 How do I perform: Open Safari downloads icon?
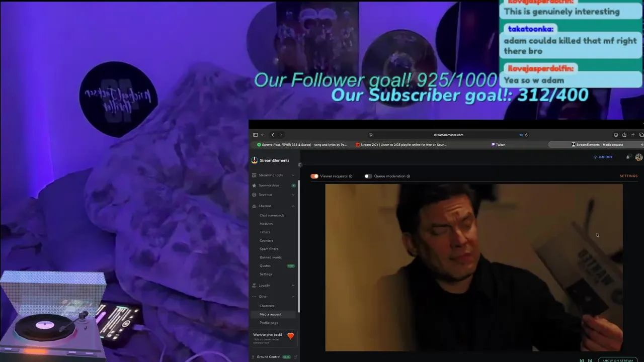pyautogui.click(x=616, y=135)
